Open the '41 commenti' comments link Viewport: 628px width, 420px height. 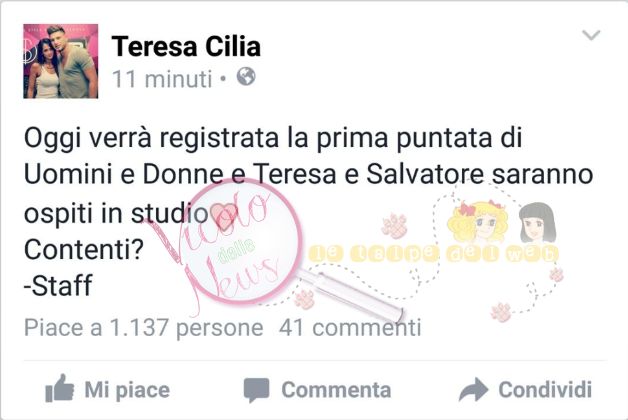tap(350, 328)
